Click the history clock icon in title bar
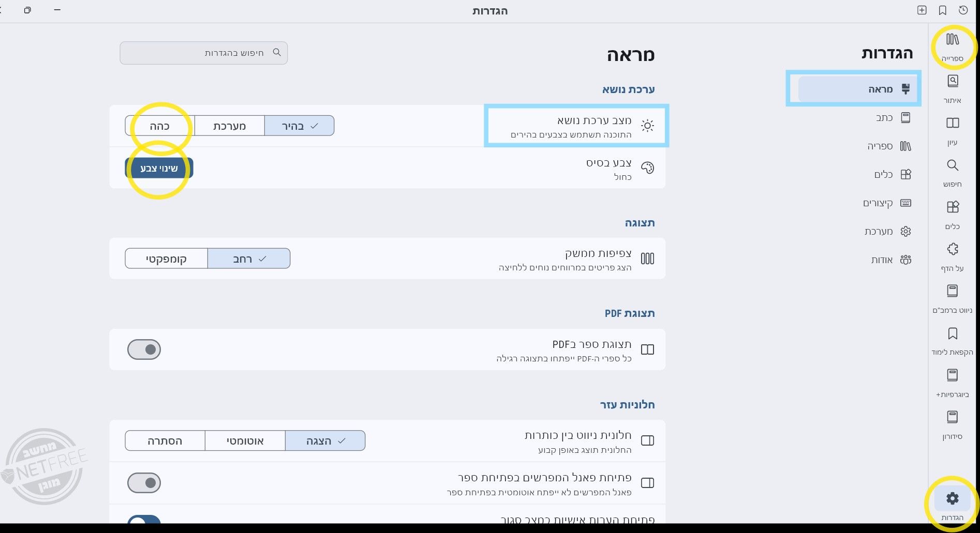 point(963,10)
